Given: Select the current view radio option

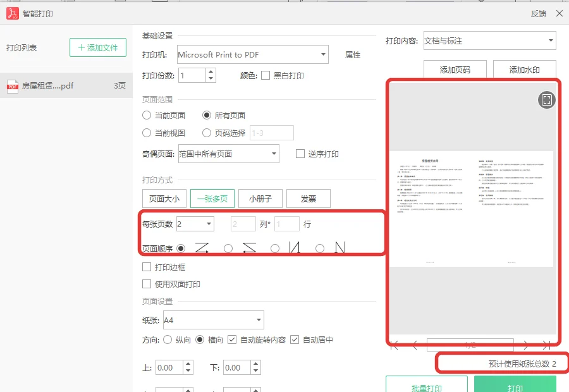Looking at the screenshot, I should coord(147,133).
